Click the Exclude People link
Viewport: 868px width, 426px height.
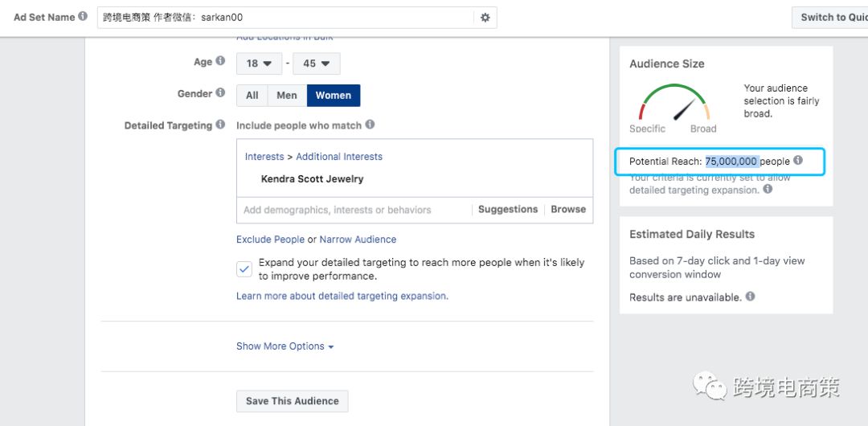[270, 240]
